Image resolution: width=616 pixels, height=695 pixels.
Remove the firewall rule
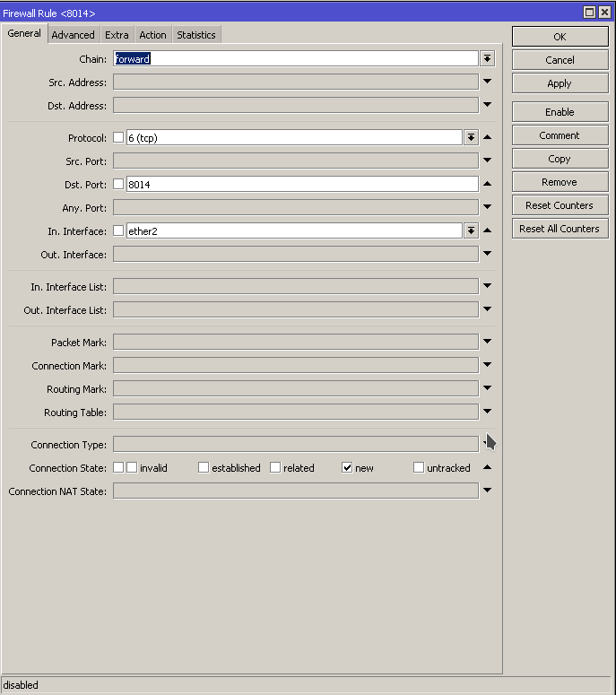pyautogui.click(x=560, y=182)
